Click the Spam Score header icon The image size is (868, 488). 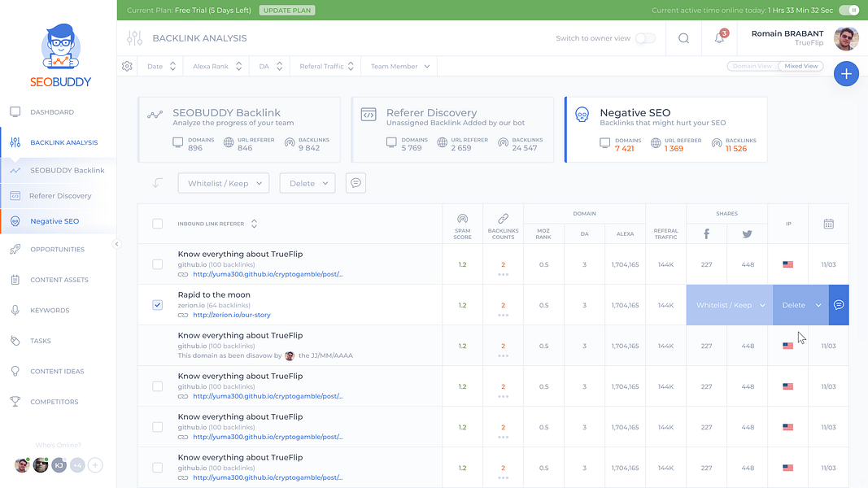tap(462, 219)
